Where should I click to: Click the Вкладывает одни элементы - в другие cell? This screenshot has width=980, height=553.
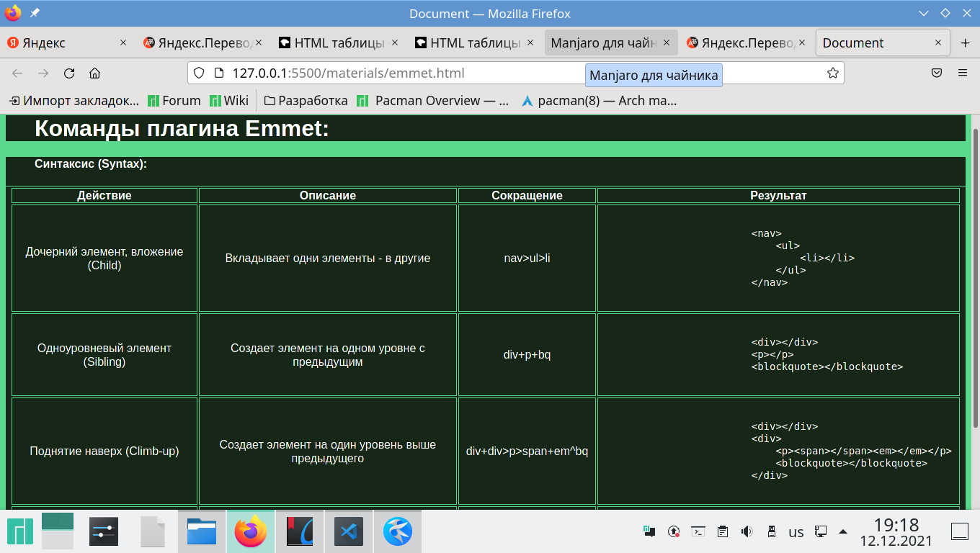click(328, 258)
